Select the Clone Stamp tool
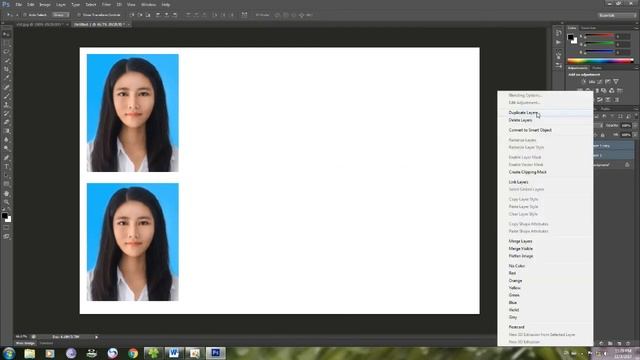Image resolution: width=640 pixels, height=360 pixels. click(7, 104)
